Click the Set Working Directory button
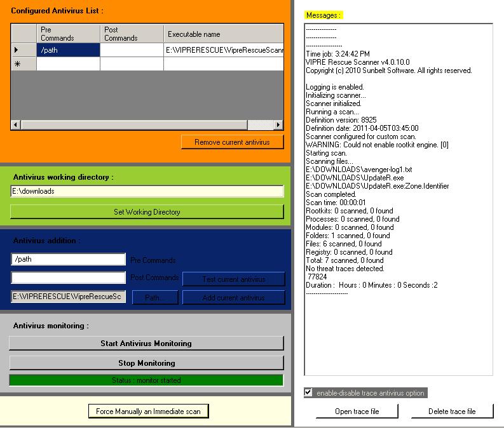504x428 pixels. pos(147,212)
